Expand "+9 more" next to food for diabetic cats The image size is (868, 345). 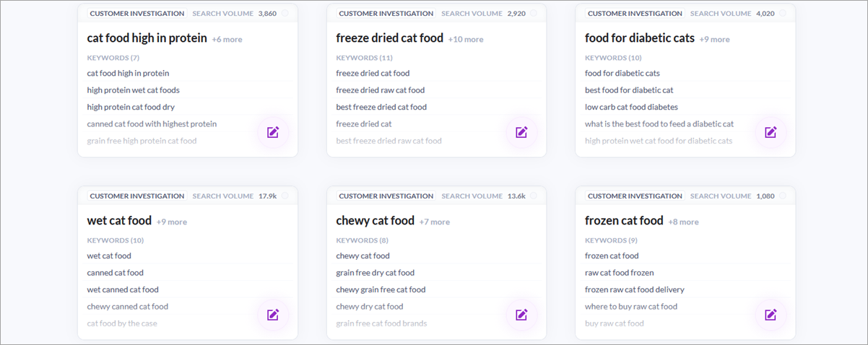(x=715, y=40)
